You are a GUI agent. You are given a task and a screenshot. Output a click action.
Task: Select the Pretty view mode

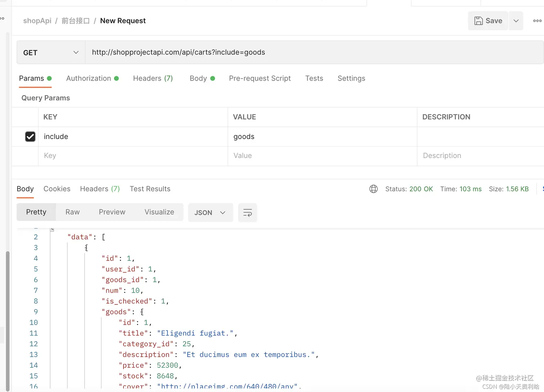pos(36,212)
